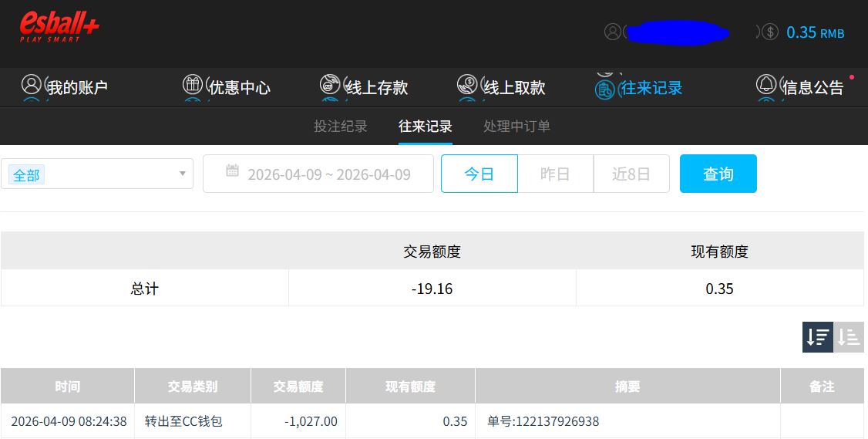This screenshot has height=439, width=868.
Task: Select the 转出至CC钱包 transaction row
Action: pos(183,421)
